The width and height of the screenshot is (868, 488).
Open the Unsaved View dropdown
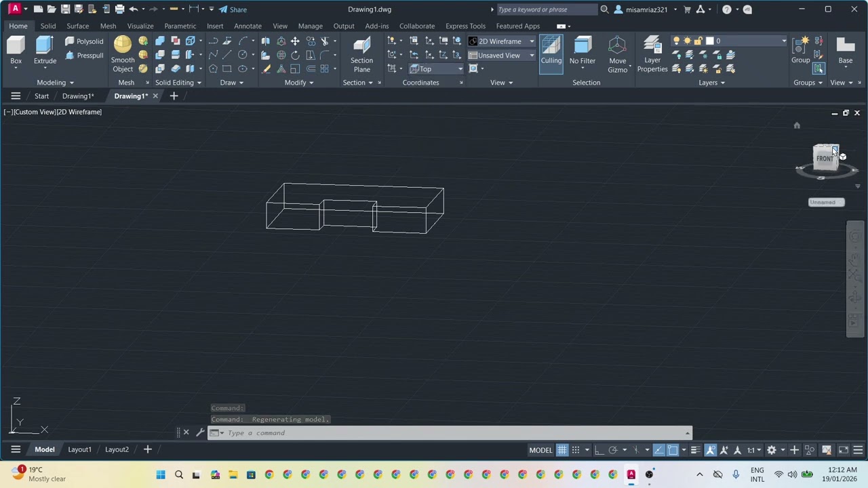502,55
